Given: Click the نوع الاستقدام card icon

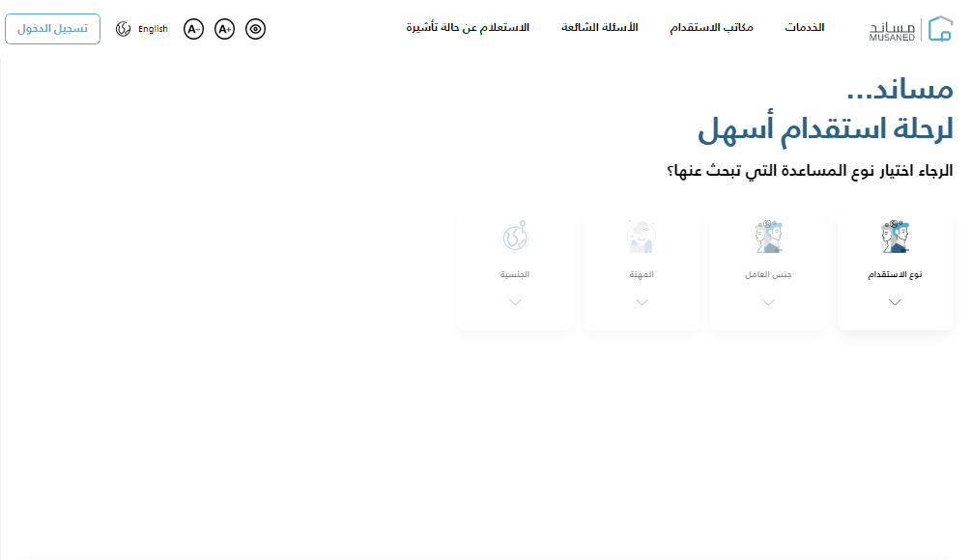Looking at the screenshot, I should [x=896, y=237].
